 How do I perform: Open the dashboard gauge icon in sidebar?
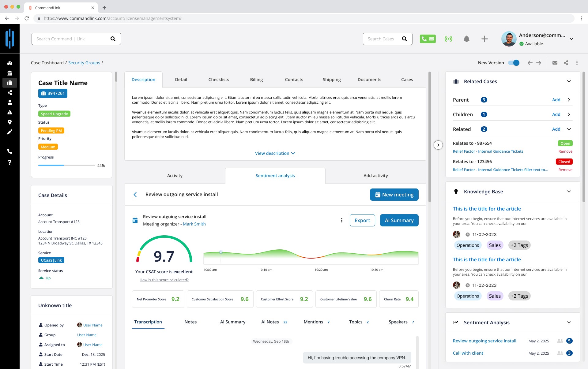click(x=10, y=63)
